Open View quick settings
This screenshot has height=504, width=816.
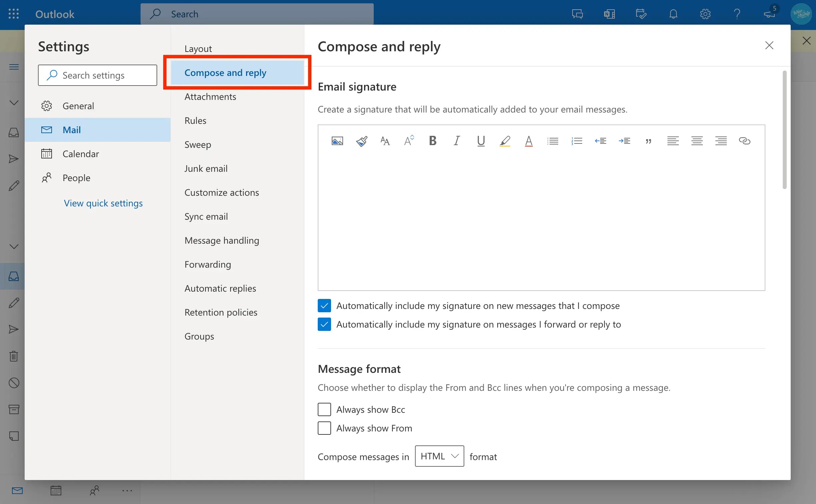[103, 203]
